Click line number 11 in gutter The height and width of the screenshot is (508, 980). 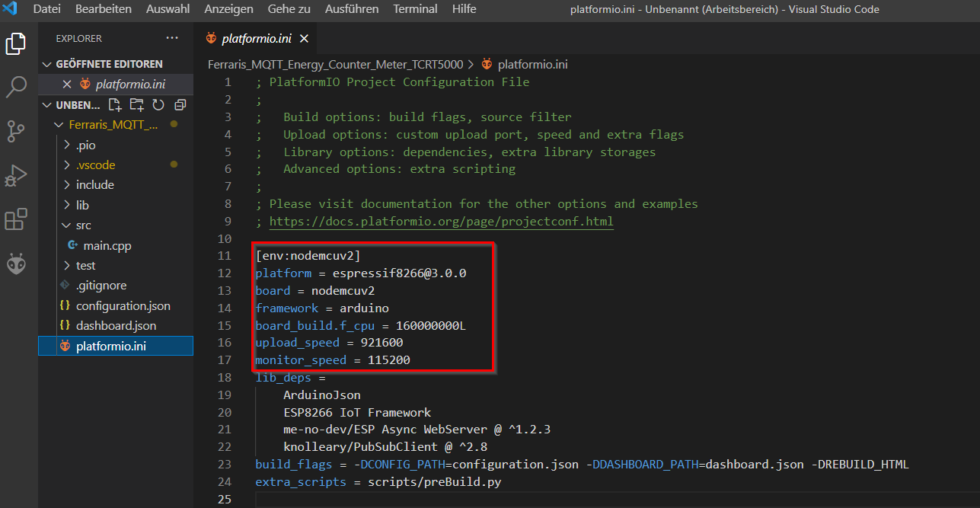click(x=224, y=256)
